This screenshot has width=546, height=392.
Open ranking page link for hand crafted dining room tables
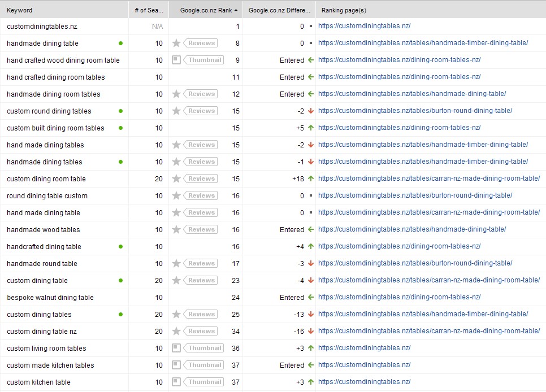400,77
